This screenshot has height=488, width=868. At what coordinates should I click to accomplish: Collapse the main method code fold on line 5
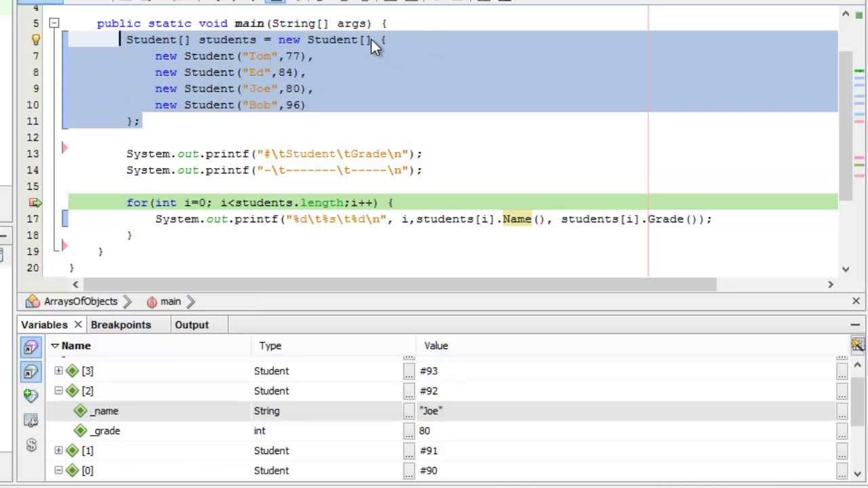[54, 24]
